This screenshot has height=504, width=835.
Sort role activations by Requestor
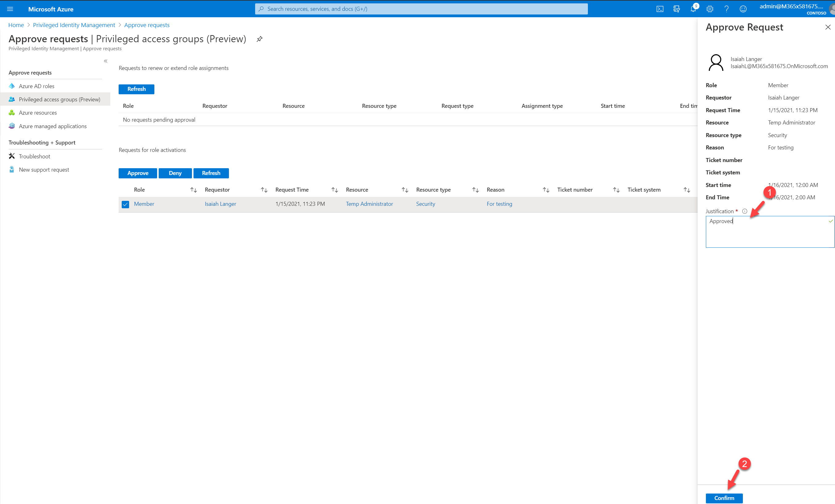coord(264,190)
